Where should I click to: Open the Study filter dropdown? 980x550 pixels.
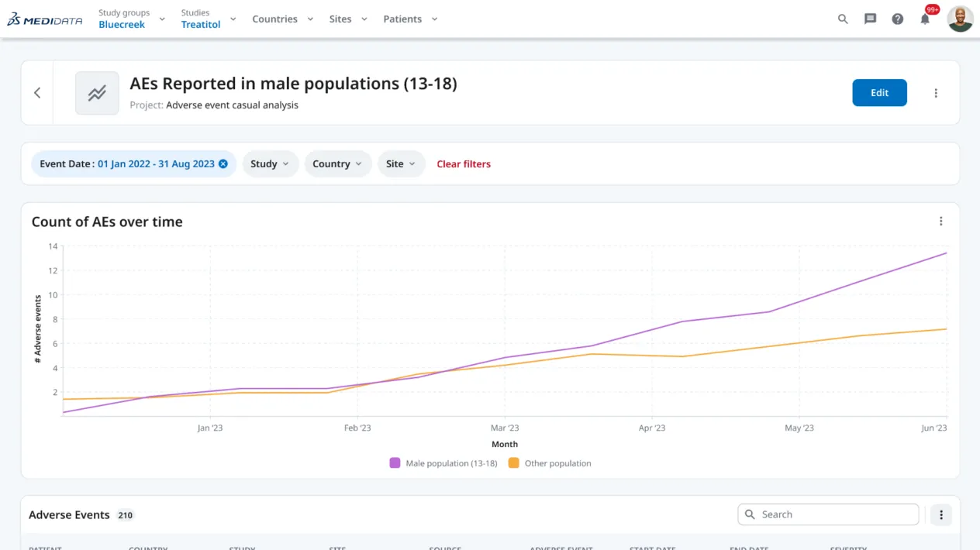point(270,163)
